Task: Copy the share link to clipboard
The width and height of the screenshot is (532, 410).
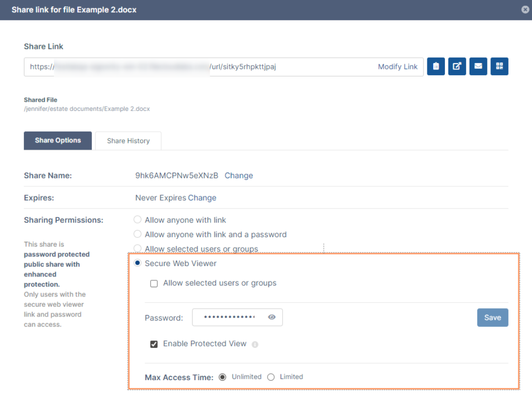Action: pos(436,66)
